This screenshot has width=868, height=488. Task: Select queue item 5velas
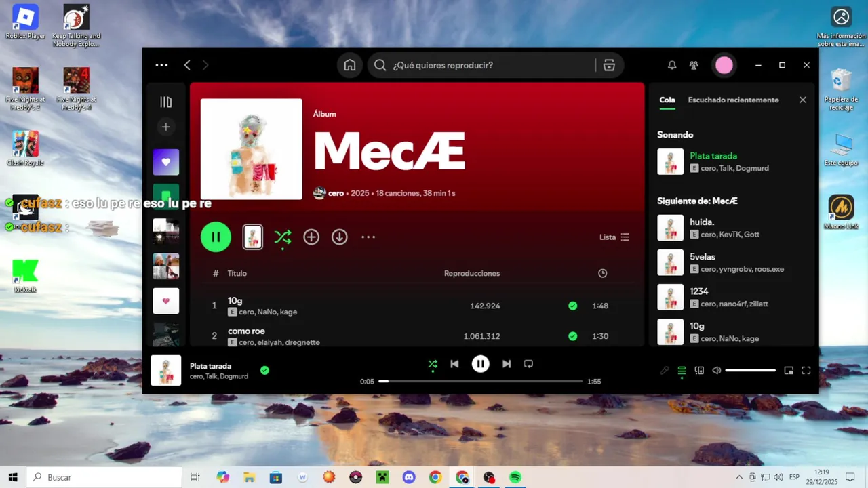(x=732, y=262)
